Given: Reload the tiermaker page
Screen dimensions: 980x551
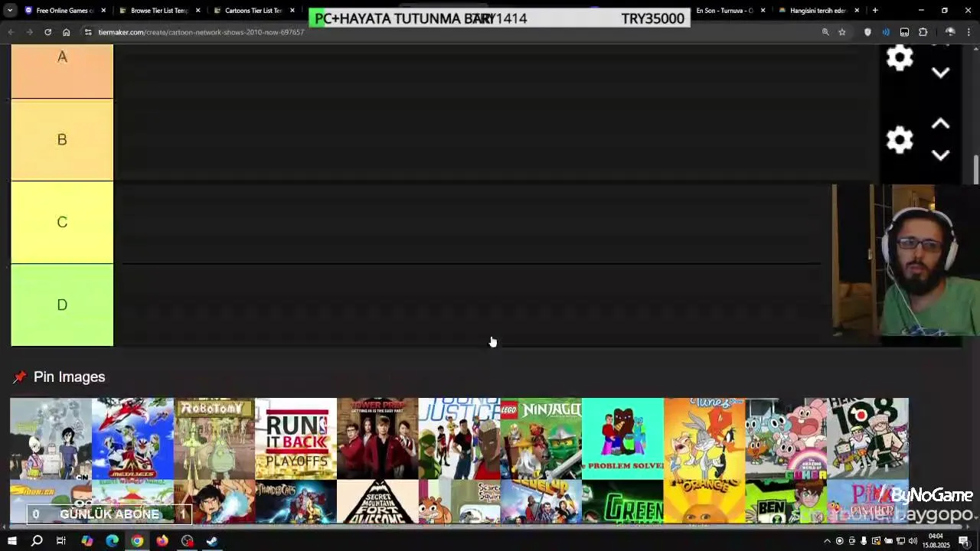Looking at the screenshot, I should coord(47,32).
